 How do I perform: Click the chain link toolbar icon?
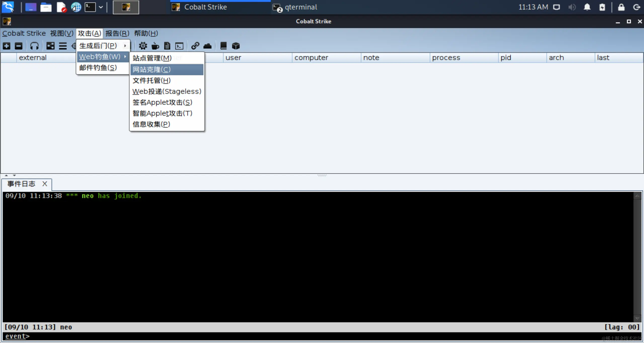(195, 46)
